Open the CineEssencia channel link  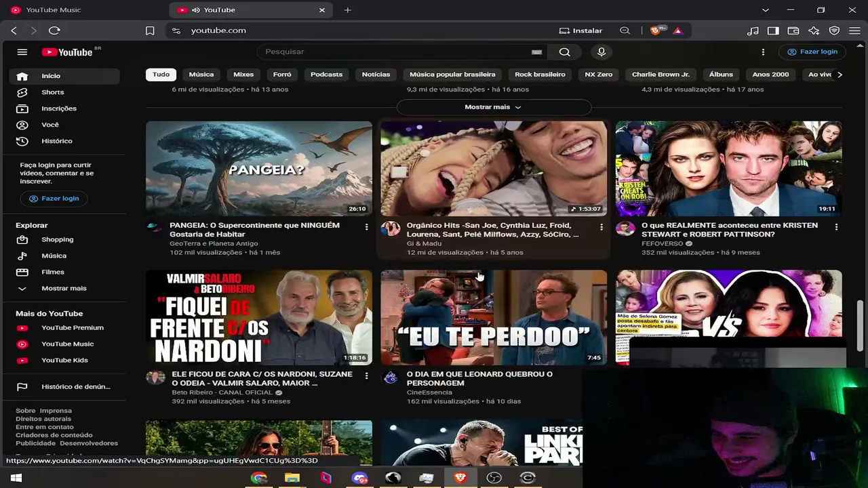click(429, 392)
